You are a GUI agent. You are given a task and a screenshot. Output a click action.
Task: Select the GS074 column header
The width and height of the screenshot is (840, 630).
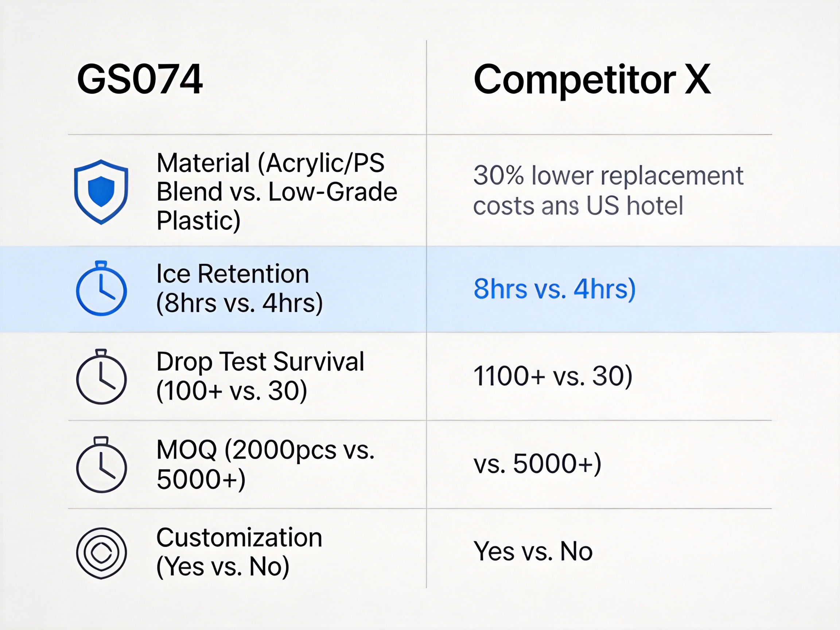(139, 79)
